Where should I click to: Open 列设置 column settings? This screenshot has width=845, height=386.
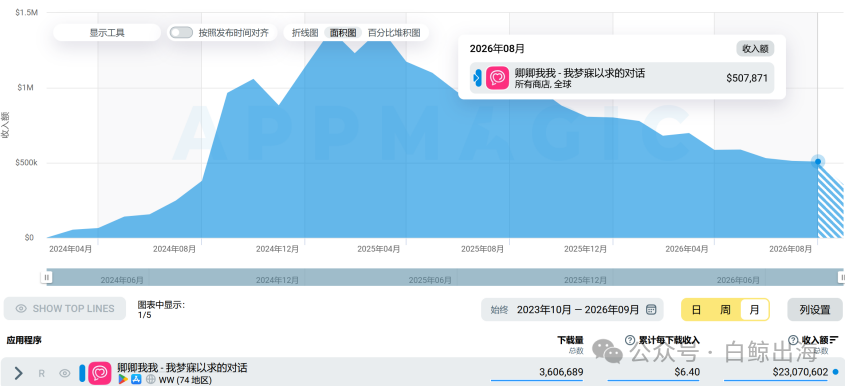(x=815, y=309)
